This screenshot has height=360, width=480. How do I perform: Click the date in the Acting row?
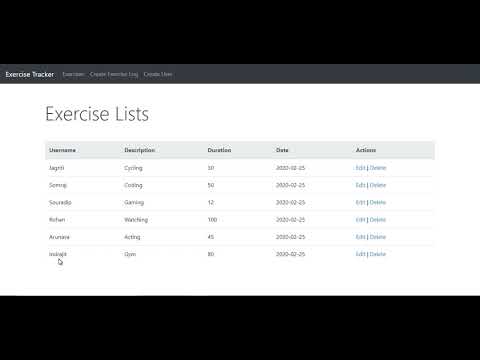tap(290, 237)
